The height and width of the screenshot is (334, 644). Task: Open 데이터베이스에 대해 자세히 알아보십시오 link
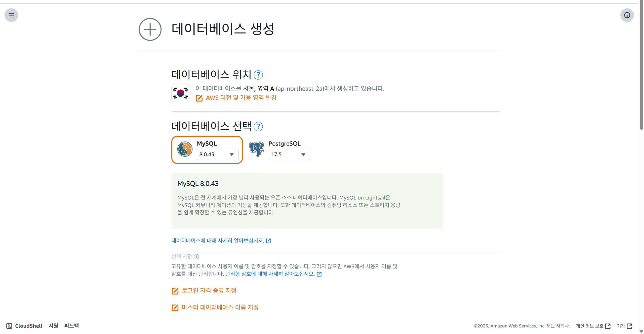pyautogui.click(x=218, y=241)
